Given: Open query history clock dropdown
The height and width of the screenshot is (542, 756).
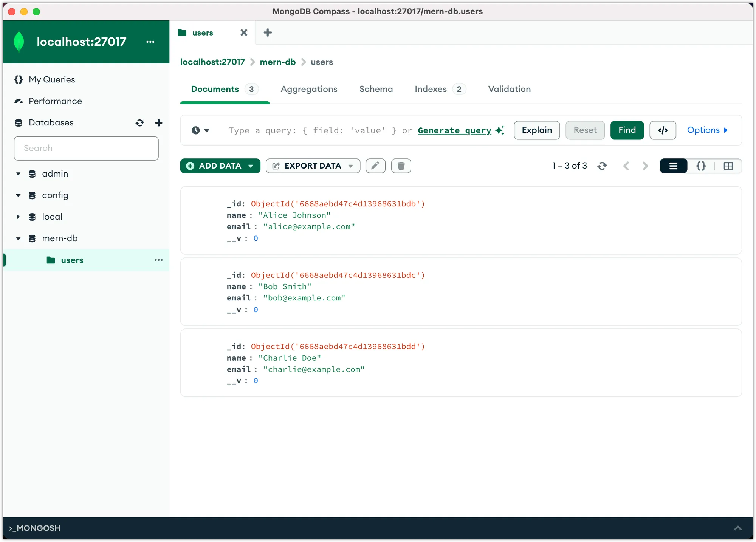Looking at the screenshot, I should (x=200, y=130).
